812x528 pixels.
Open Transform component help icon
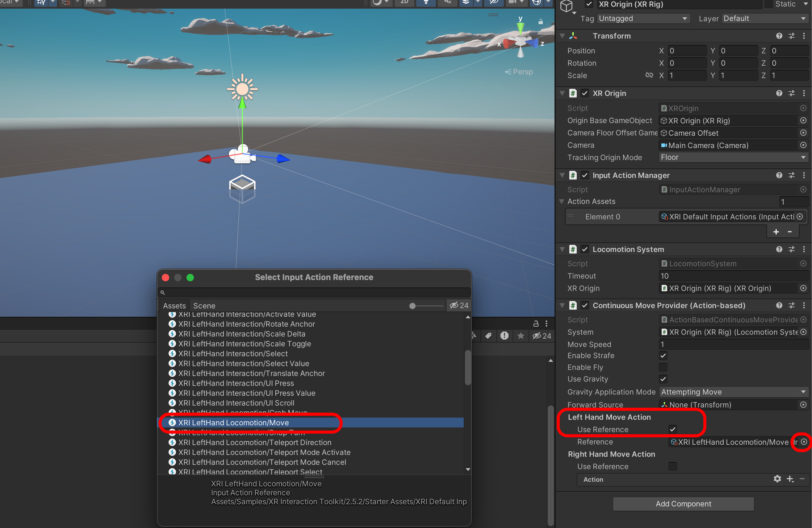[779, 36]
